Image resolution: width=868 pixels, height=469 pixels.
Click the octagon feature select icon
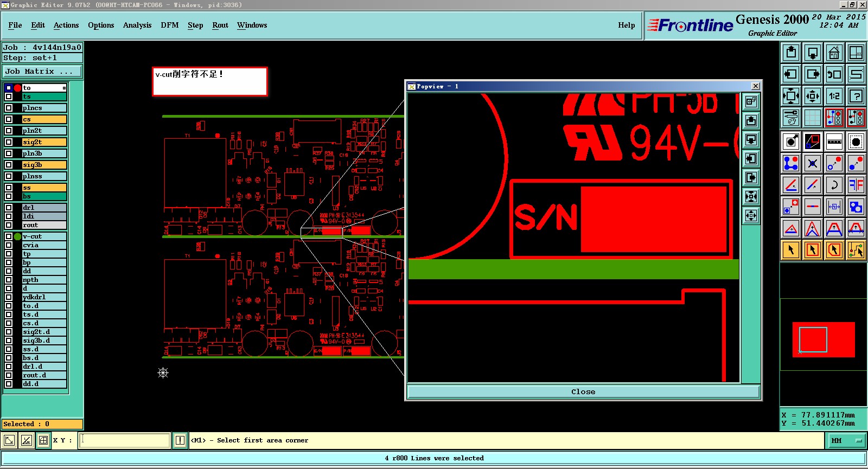(856, 142)
